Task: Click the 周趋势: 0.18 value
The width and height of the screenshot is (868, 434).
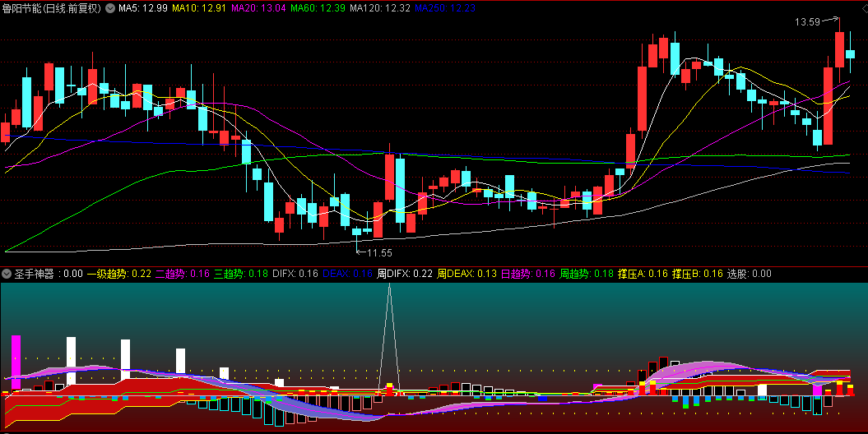Action: [x=587, y=274]
